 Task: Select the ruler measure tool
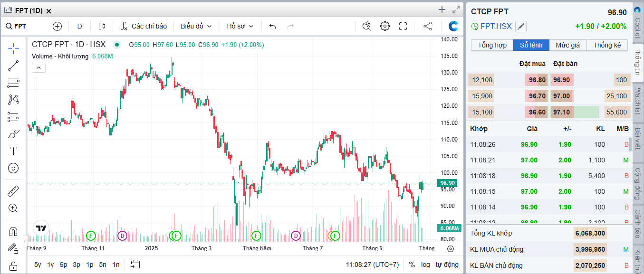[x=13, y=191]
